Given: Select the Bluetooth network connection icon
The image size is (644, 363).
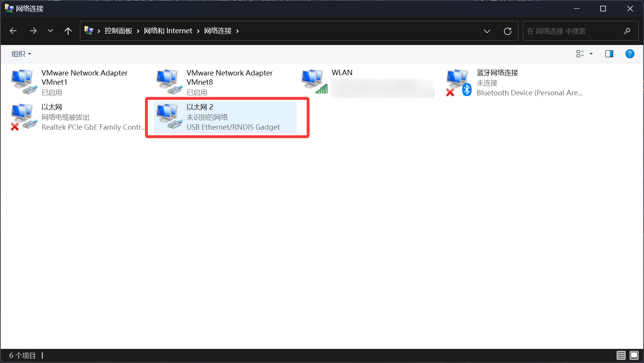Looking at the screenshot, I should 459,82.
